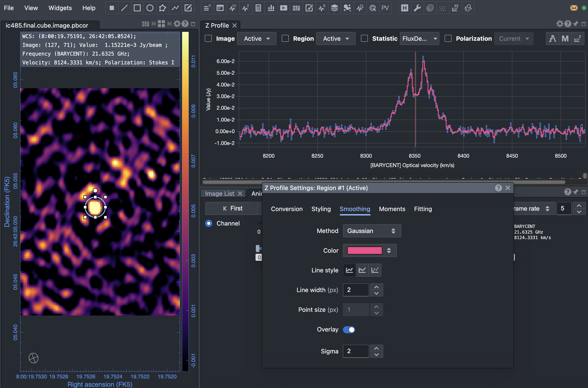Viewport: 588px width, 388px height.
Task: Open the File menu
Action: pyautogui.click(x=9, y=8)
